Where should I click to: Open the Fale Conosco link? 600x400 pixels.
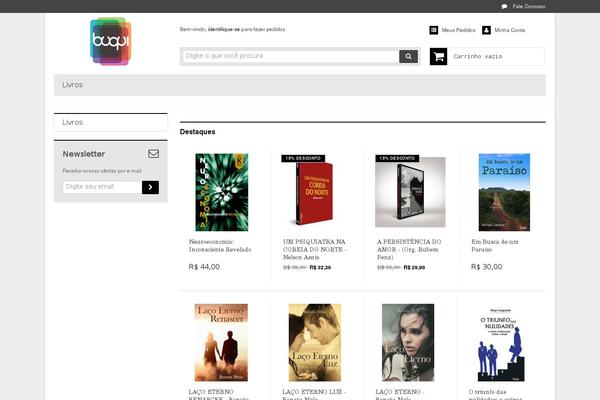(x=529, y=7)
